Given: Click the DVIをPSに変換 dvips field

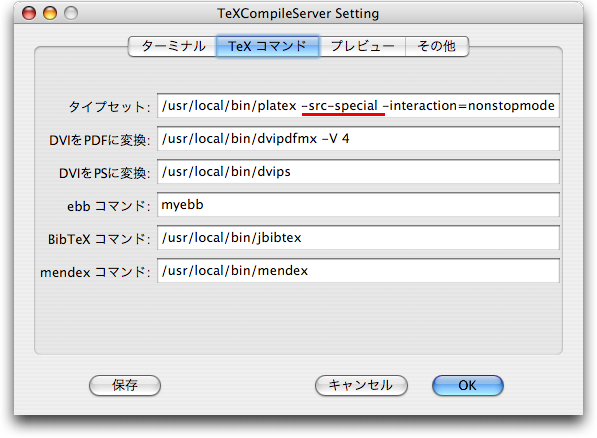Looking at the screenshot, I should click(358, 172).
